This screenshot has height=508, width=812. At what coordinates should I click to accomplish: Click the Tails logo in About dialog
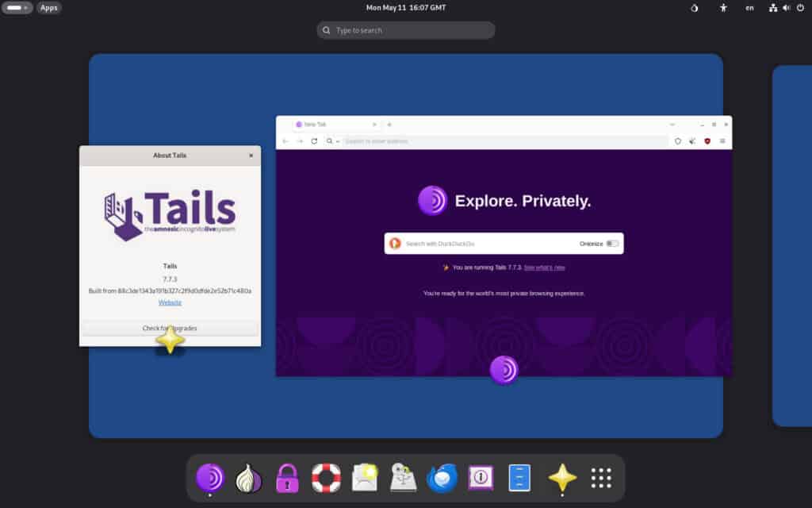click(170, 216)
